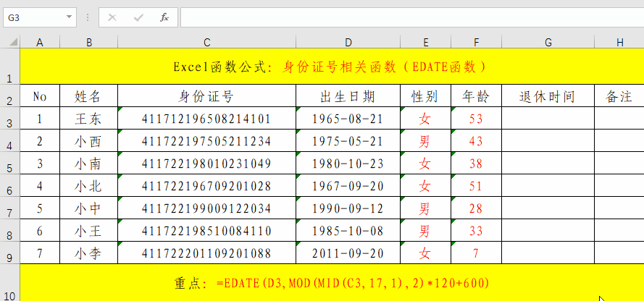Image resolution: width=644 pixels, height=301 pixels.
Task: Click the title cell about EDATE函数
Action: point(332,67)
